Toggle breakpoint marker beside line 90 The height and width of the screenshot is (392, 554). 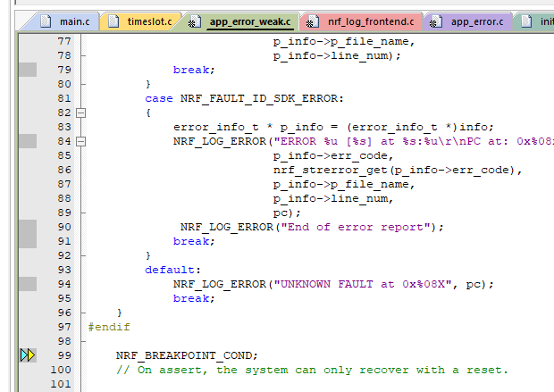[28, 227]
